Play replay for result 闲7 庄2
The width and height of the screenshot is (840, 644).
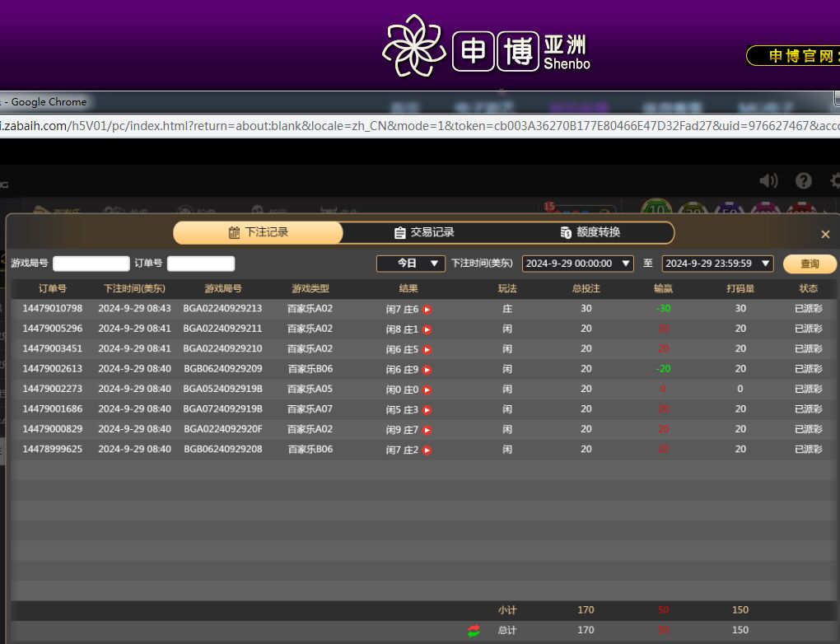pos(427,450)
